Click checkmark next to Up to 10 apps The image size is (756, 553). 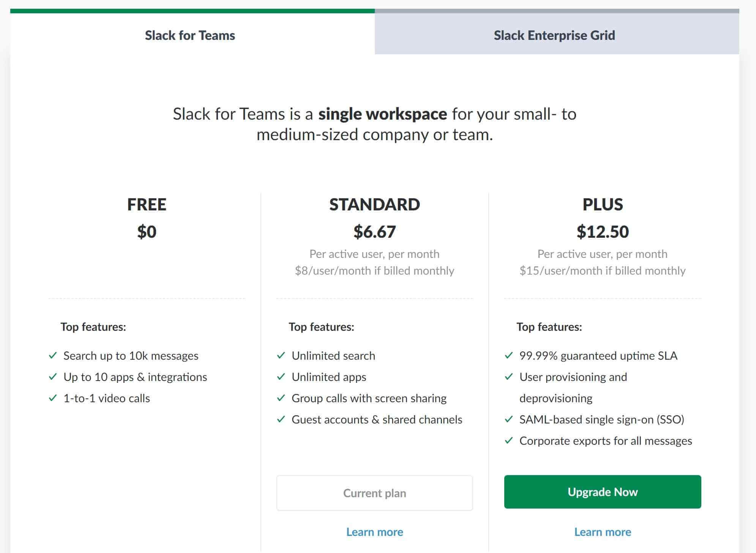[x=53, y=377]
